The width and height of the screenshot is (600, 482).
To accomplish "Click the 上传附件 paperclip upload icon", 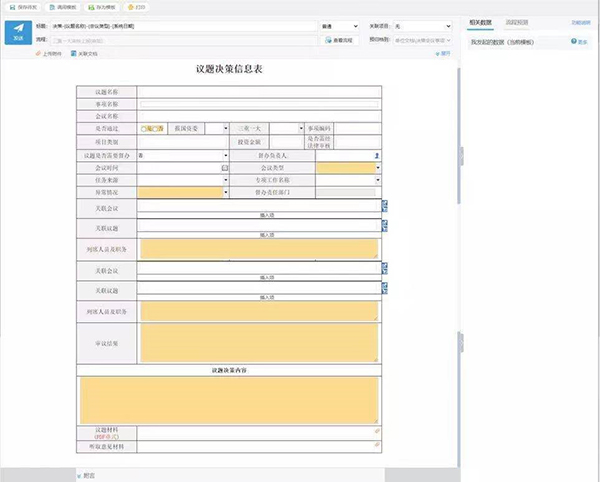I will (38, 54).
